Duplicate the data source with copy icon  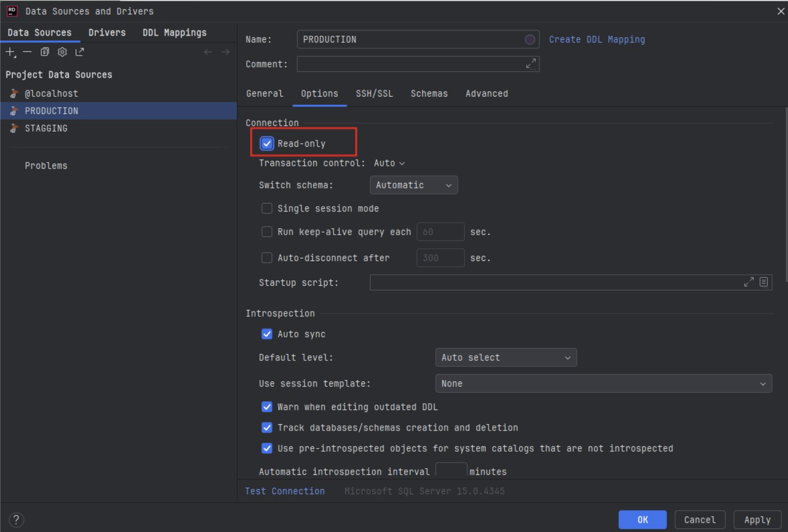point(45,52)
